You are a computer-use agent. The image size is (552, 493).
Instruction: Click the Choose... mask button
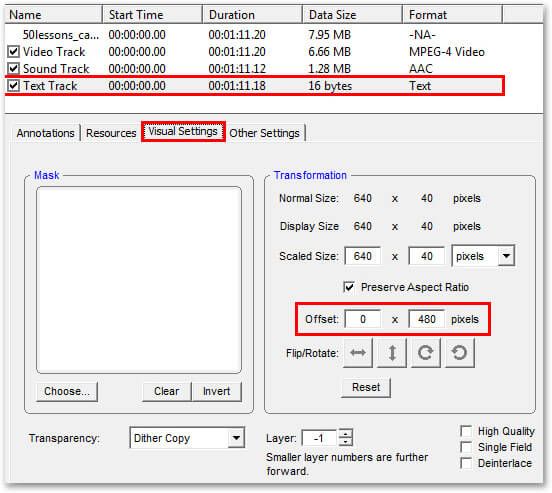coord(67,391)
